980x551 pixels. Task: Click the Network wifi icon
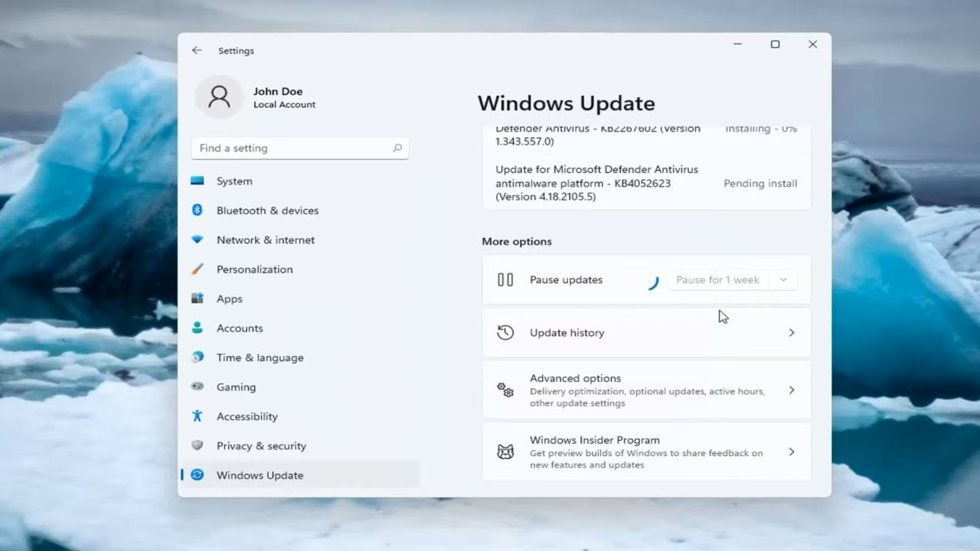[x=198, y=240]
